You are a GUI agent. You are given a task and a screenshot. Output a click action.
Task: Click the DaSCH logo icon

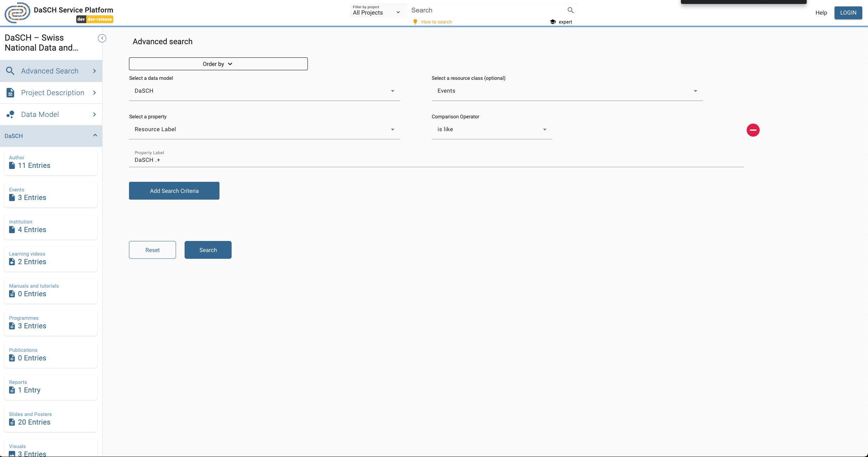(17, 13)
